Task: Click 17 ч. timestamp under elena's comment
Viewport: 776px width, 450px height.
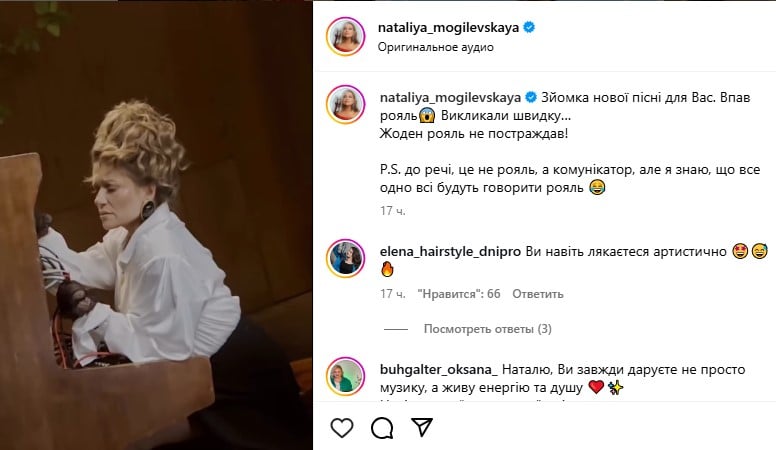Action: (x=393, y=294)
